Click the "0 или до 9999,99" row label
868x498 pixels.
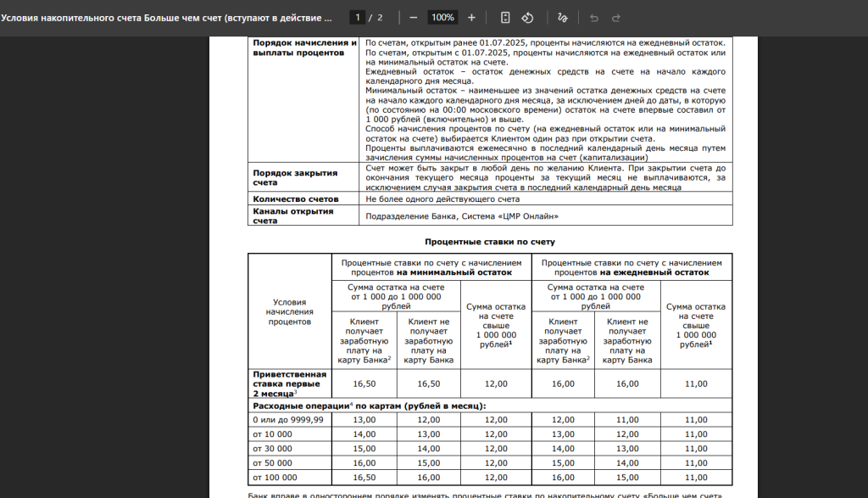288,420
